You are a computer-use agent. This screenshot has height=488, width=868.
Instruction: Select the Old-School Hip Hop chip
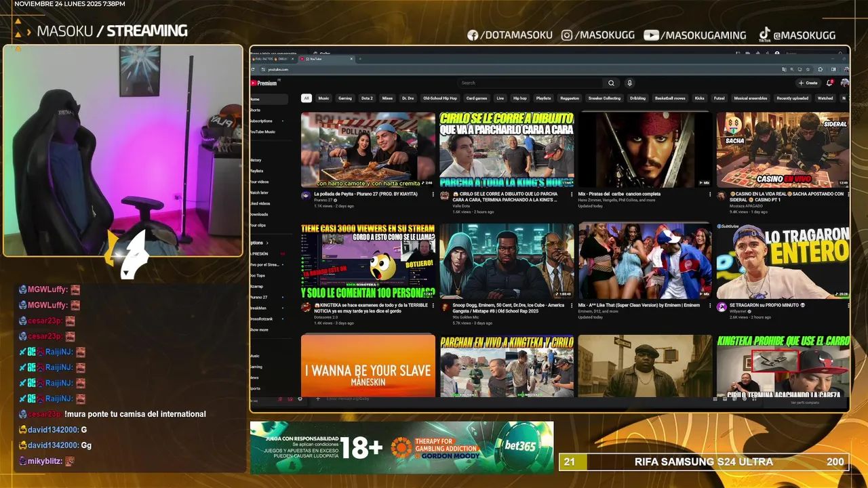tap(440, 98)
